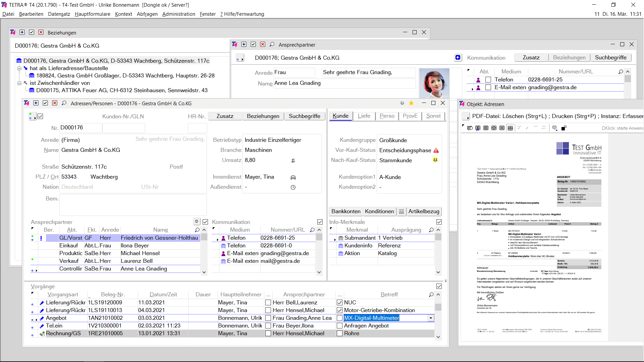Click the Vorgänge vertical scrollbar thumb
The image size is (644, 362).
coord(438,307)
